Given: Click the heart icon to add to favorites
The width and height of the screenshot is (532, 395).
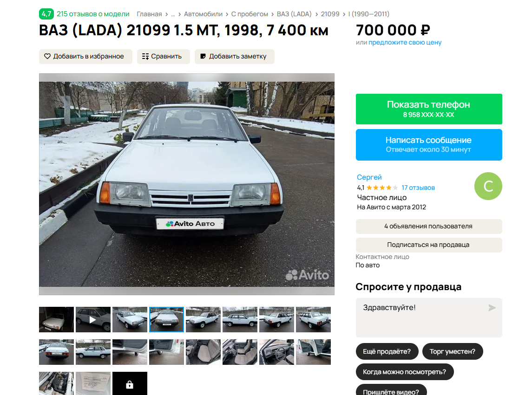Looking at the screenshot, I should (47, 56).
